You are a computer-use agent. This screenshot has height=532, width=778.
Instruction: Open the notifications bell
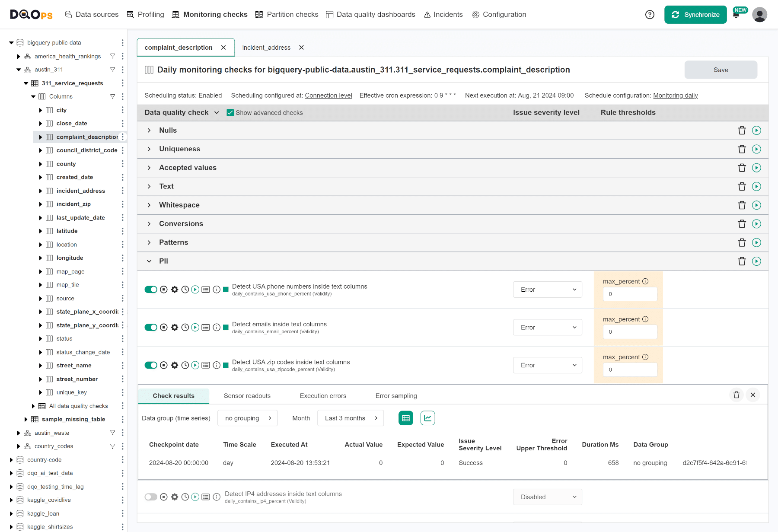[x=736, y=15]
